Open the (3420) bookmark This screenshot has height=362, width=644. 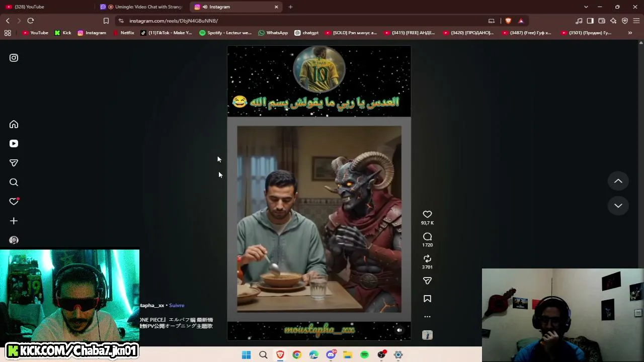[x=468, y=33]
